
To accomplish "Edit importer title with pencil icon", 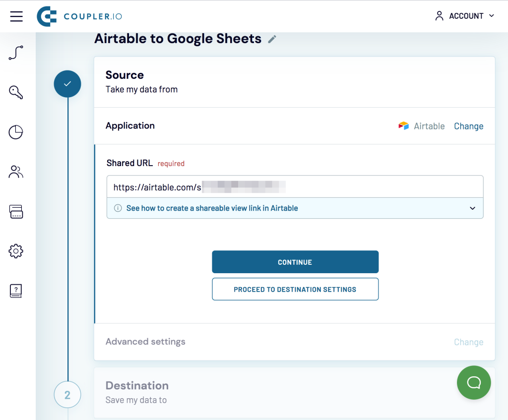I will click(x=272, y=39).
